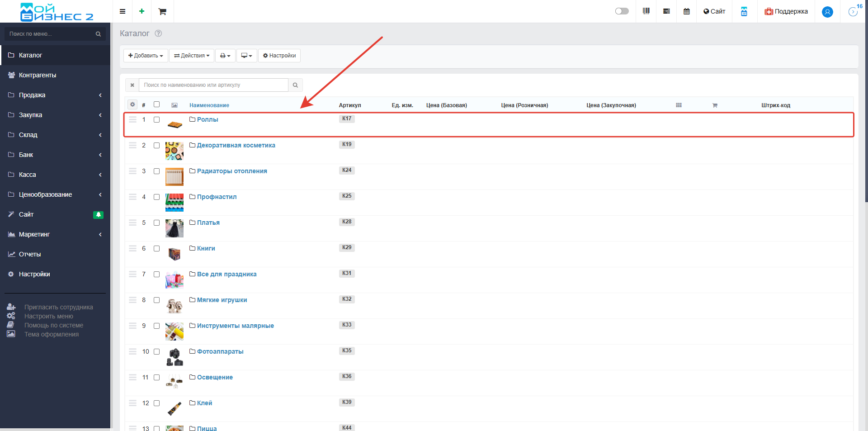Screen dimensions: 868x431
Task: Open the user profile avatar icon
Action: pos(827,12)
